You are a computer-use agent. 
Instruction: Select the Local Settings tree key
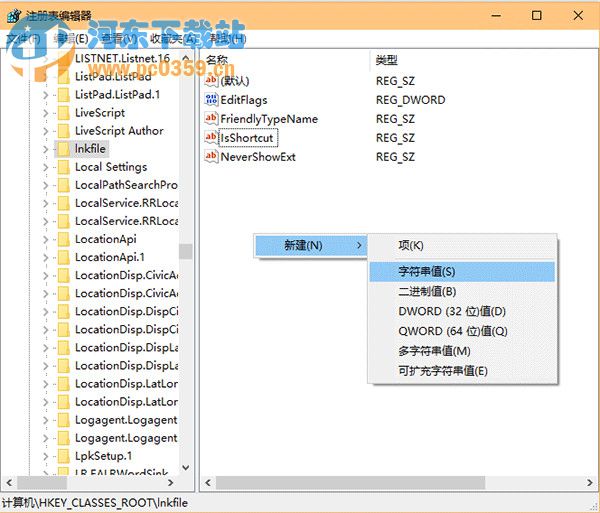coord(111,167)
